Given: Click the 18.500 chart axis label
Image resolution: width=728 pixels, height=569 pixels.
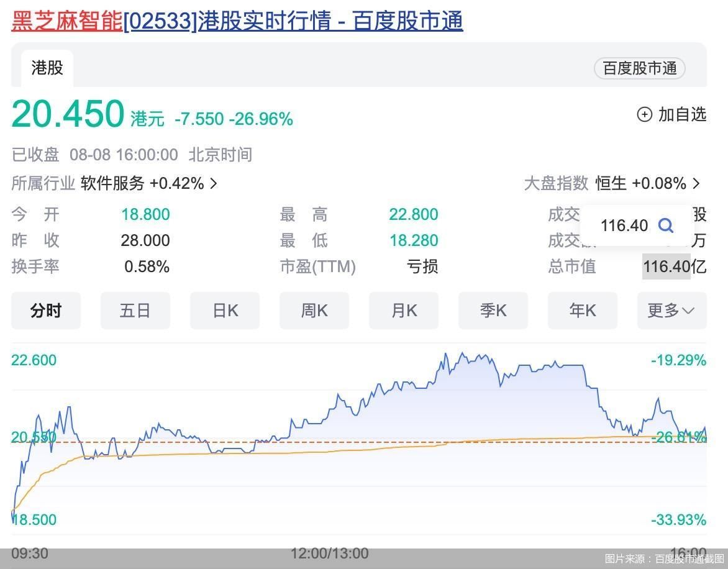Looking at the screenshot, I should click(34, 519).
